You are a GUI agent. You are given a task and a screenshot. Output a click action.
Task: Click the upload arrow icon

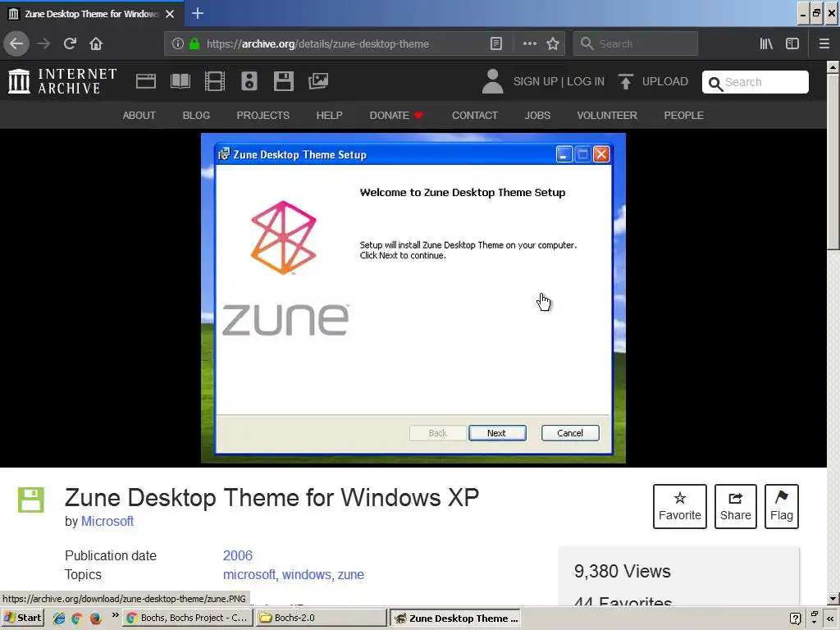(625, 81)
